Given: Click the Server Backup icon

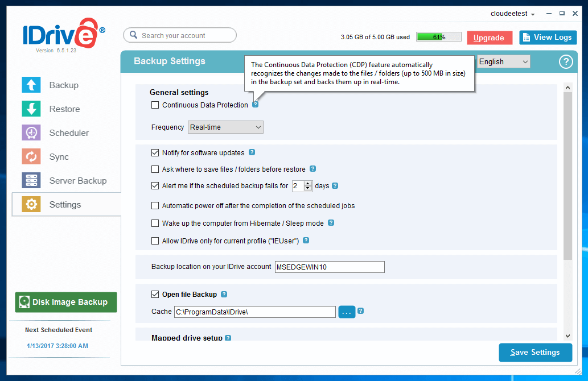Looking at the screenshot, I should [31, 180].
